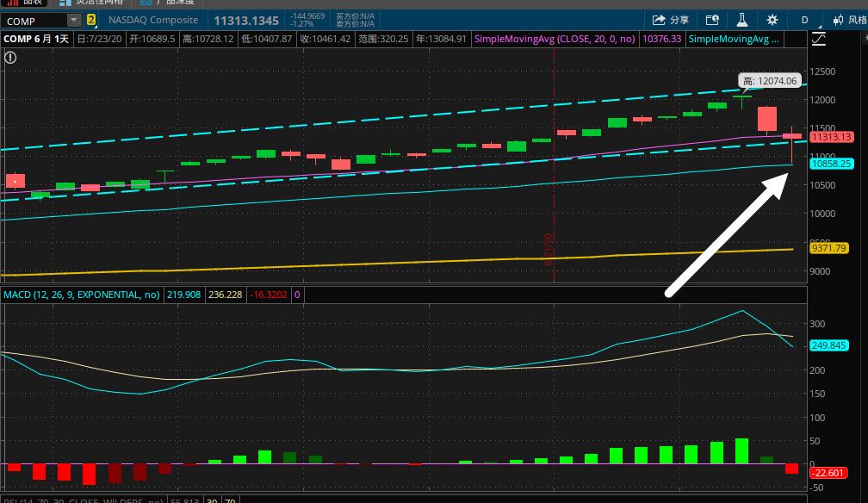The image size is (868, 503).
Task: Click the COMP 6月 1天 chart title
Action: click(x=36, y=39)
